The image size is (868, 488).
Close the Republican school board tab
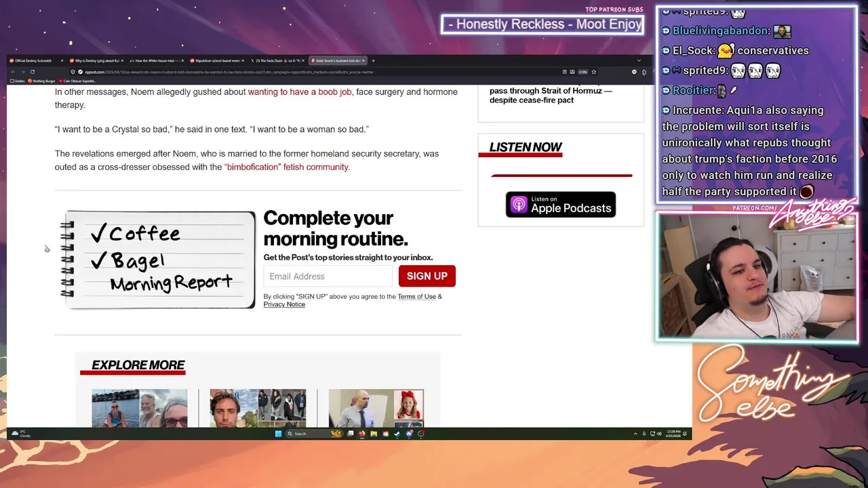[243, 60]
